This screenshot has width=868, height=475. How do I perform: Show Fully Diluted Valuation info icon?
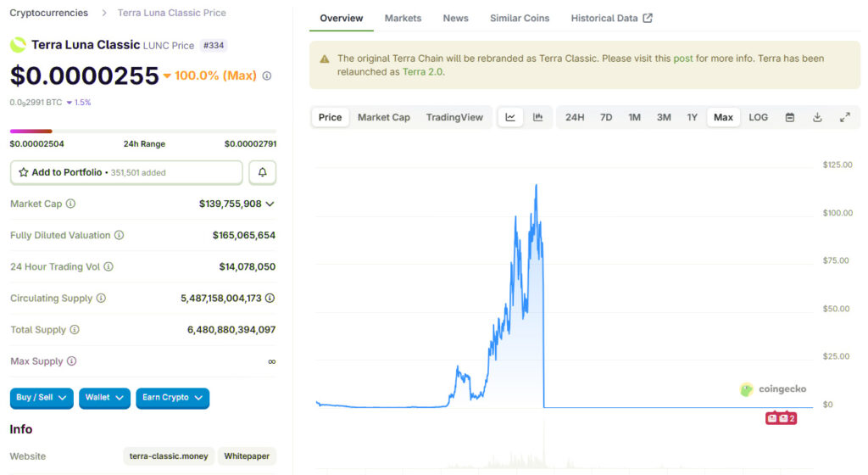point(119,235)
